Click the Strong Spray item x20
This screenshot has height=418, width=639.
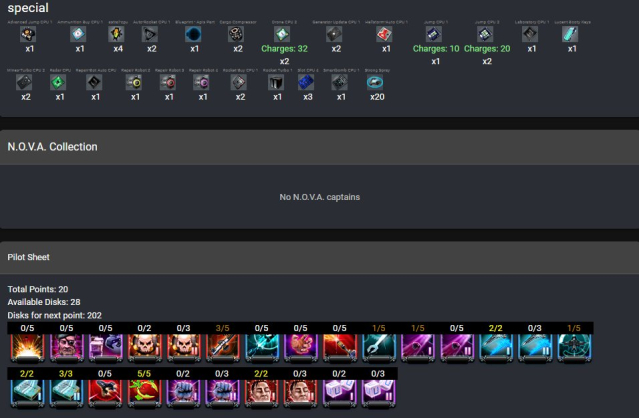point(375,83)
